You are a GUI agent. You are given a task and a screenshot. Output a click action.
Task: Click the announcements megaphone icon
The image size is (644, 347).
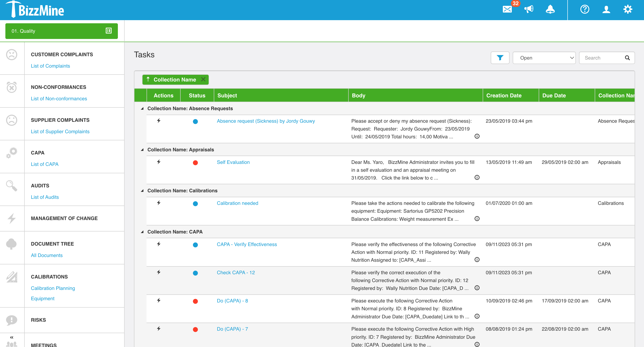pyautogui.click(x=529, y=9)
